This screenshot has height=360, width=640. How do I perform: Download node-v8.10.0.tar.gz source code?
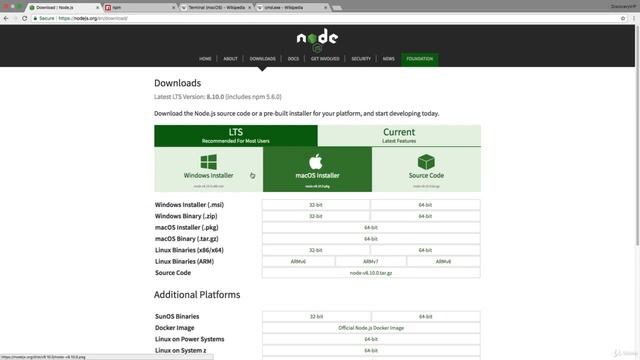(371, 273)
